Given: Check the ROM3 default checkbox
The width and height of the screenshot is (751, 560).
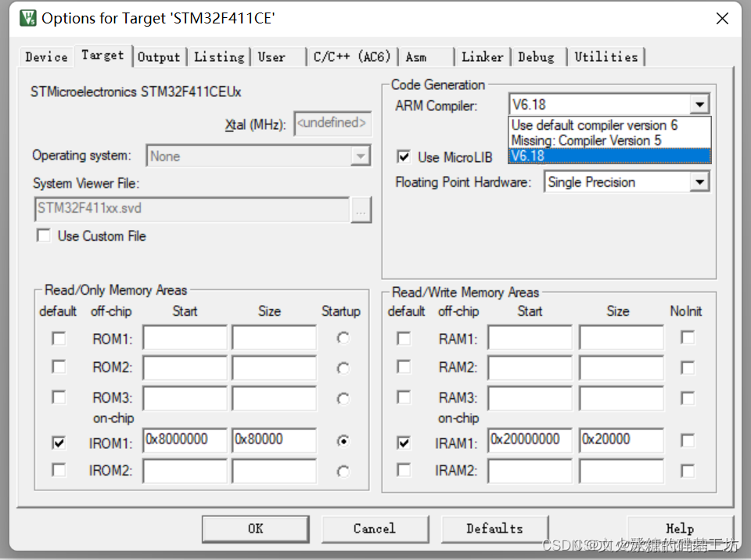Looking at the screenshot, I should coord(59,397).
